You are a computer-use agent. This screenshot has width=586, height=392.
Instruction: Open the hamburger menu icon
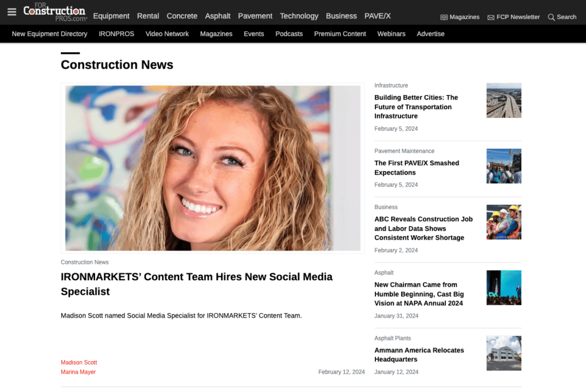click(x=11, y=12)
